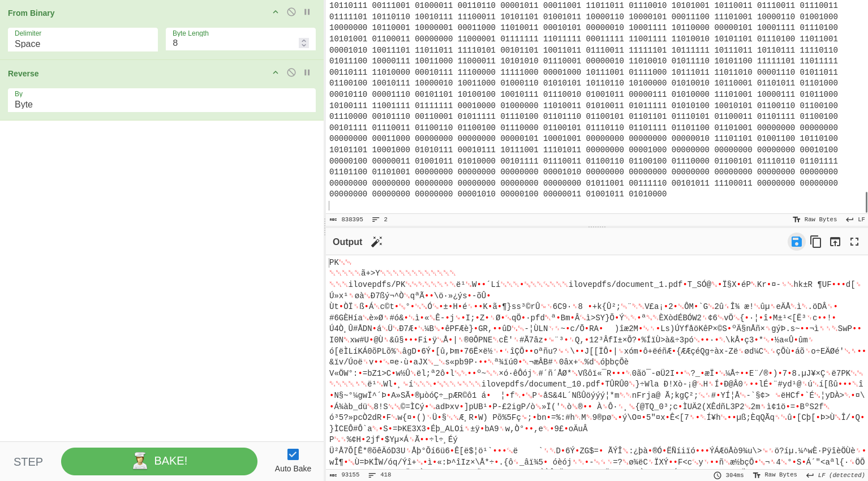Screen dimensions: 868x481
Task: Open input Raw Bytes encoding menu
Action: click(x=815, y=220)
